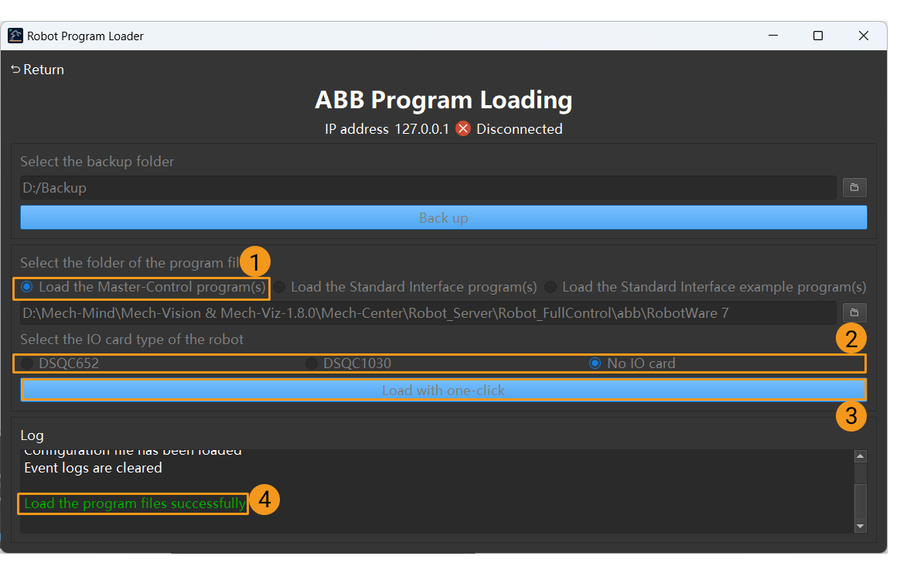Viewport: 924px width, 580px height.
Task: Open the backup folder browse icon
Action: (854, 187)
